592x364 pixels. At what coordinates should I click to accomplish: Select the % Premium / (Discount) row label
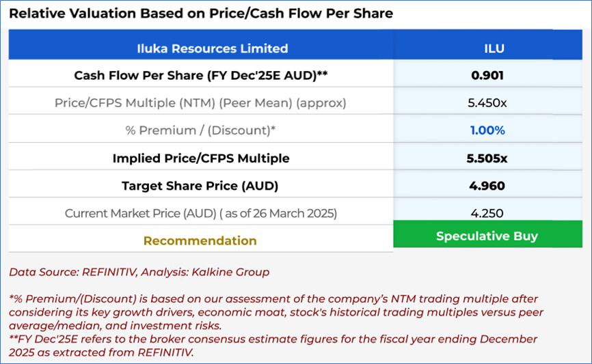click(201, 130)
